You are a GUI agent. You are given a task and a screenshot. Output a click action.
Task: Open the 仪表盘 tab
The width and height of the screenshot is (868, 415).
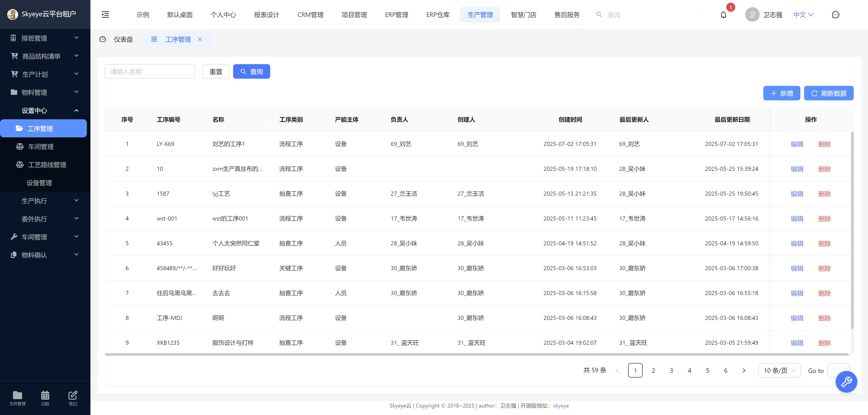coord(117,39)
